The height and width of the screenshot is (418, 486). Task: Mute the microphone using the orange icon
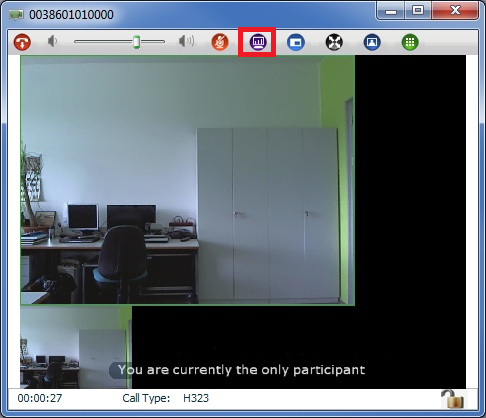coord(220,42)
